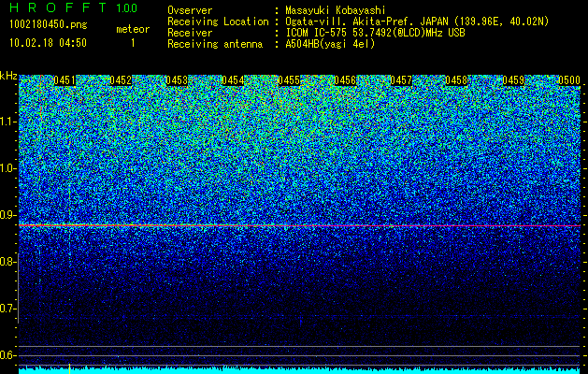Select the filename 1002180450.png
The width and height of the screenshot is (588, 374).
[49, 24]
